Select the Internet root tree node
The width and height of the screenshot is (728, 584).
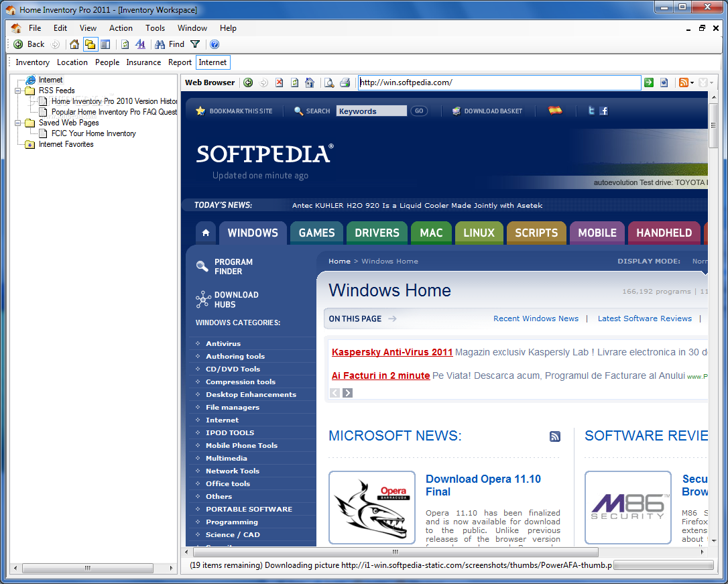50,80
